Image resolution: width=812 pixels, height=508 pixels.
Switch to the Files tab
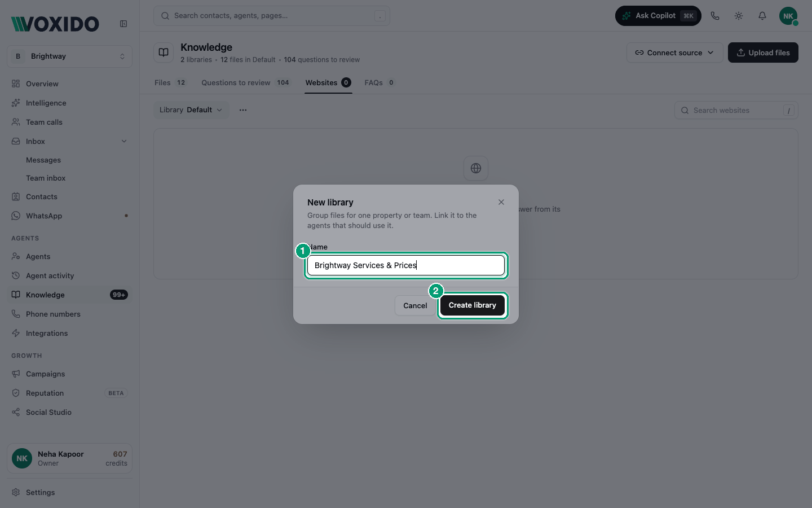coord(170,82)
